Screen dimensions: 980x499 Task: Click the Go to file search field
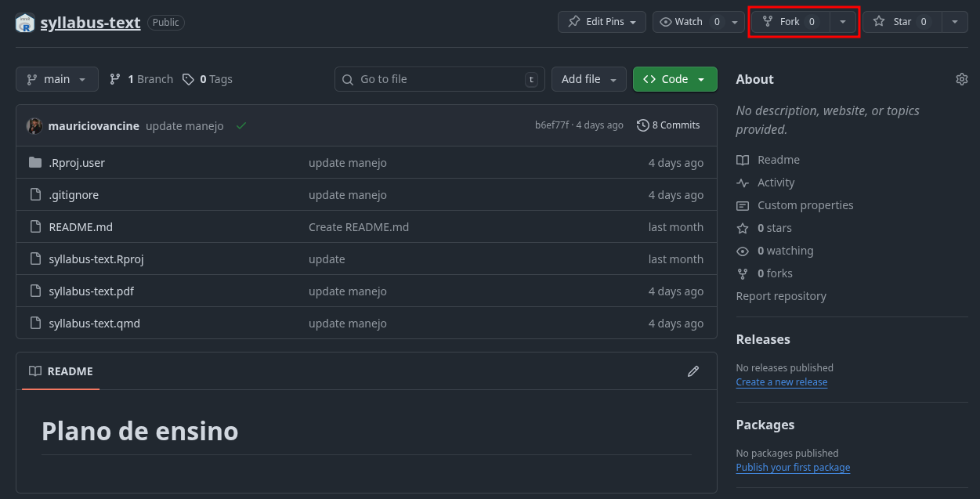click(439, 79)
